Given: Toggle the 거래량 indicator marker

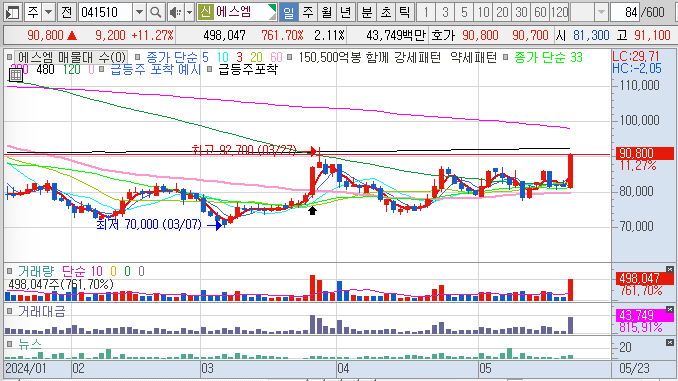Looking at the screenshot, I should click(x=10, y=271).
